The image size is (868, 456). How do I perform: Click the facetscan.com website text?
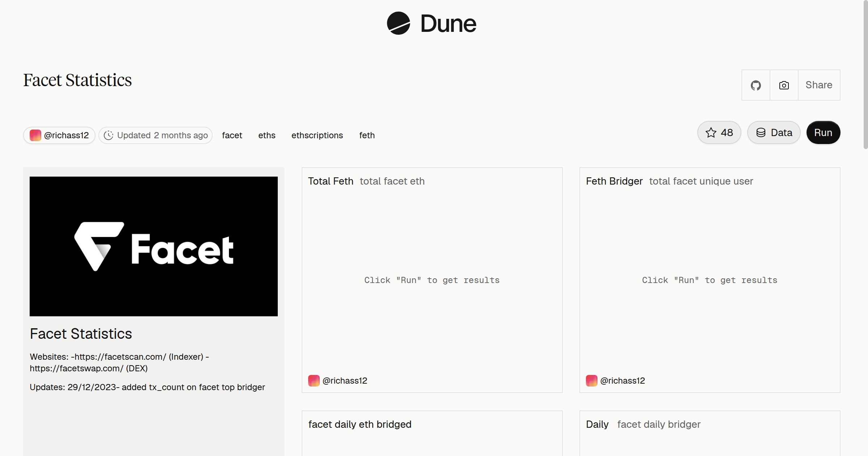(x=120, y=357)
